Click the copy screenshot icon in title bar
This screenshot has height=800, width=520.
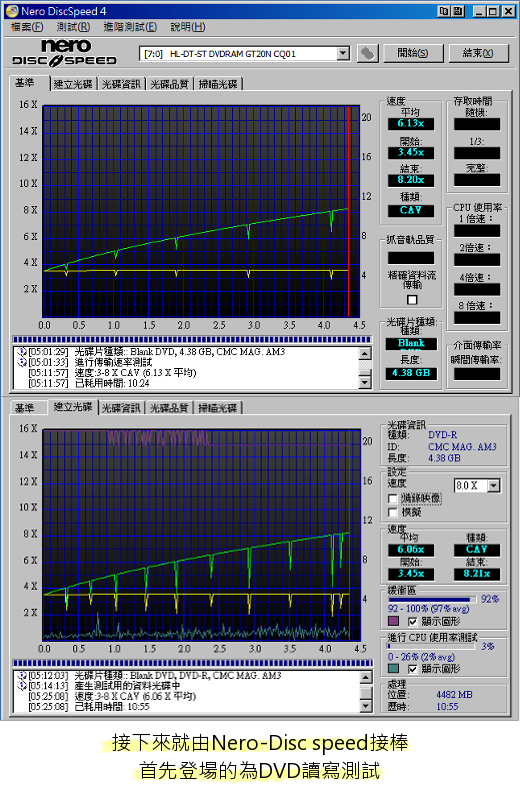pyautogui.click(x=444, y=11)
